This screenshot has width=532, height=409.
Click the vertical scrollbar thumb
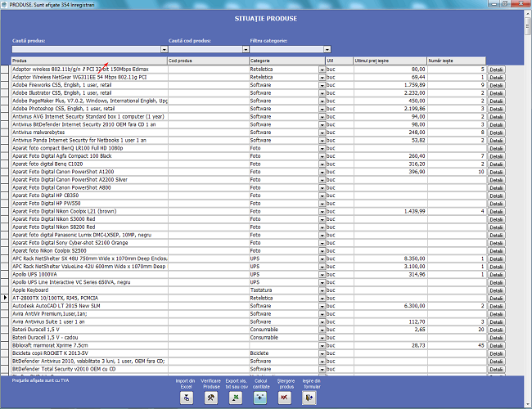pyautogui.click(x=528, y=26)
